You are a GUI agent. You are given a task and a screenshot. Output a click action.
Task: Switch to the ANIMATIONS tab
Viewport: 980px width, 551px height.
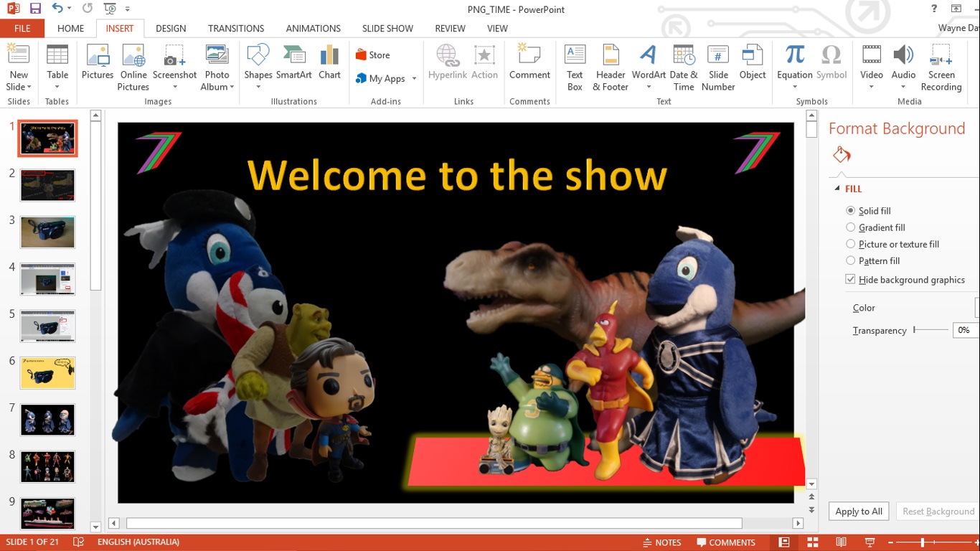[314, 29]
